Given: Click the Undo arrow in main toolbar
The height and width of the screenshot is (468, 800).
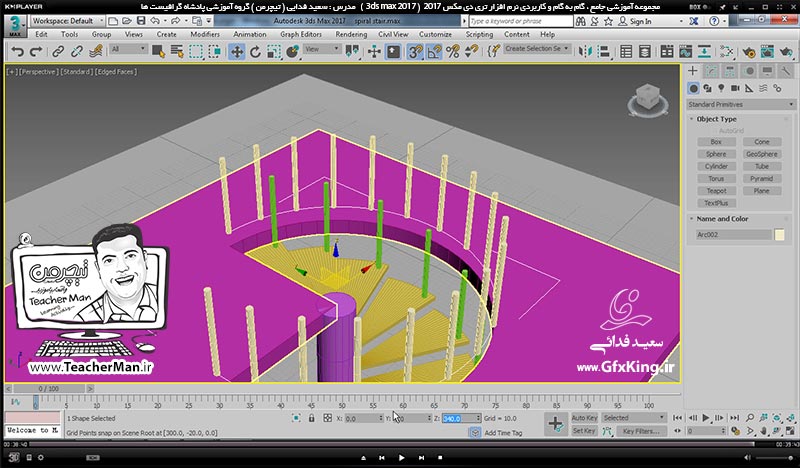Looking at the screenshot, I should click(18, 52).
